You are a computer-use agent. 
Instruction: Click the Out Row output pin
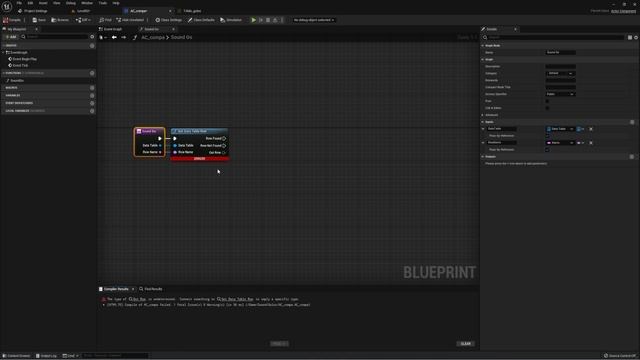click(x=224, y=153)
